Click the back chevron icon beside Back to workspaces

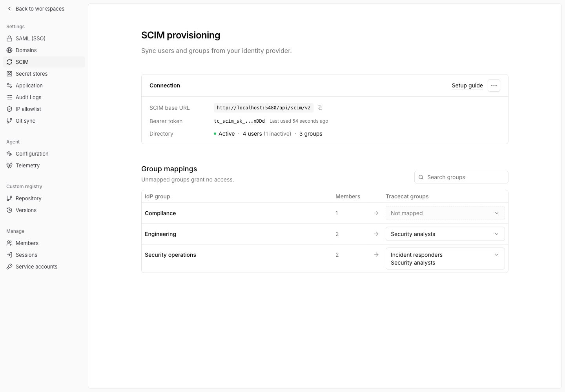(x=9, y=9)
